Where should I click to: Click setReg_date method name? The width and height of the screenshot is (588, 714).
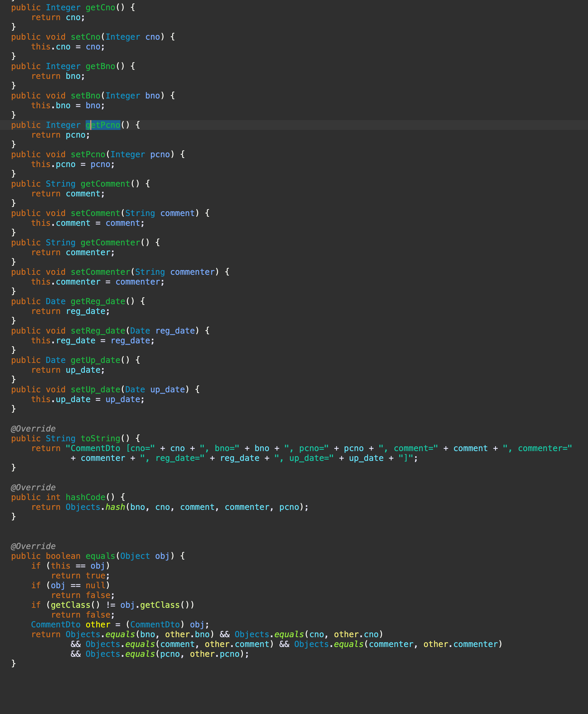tap(98, 331)
